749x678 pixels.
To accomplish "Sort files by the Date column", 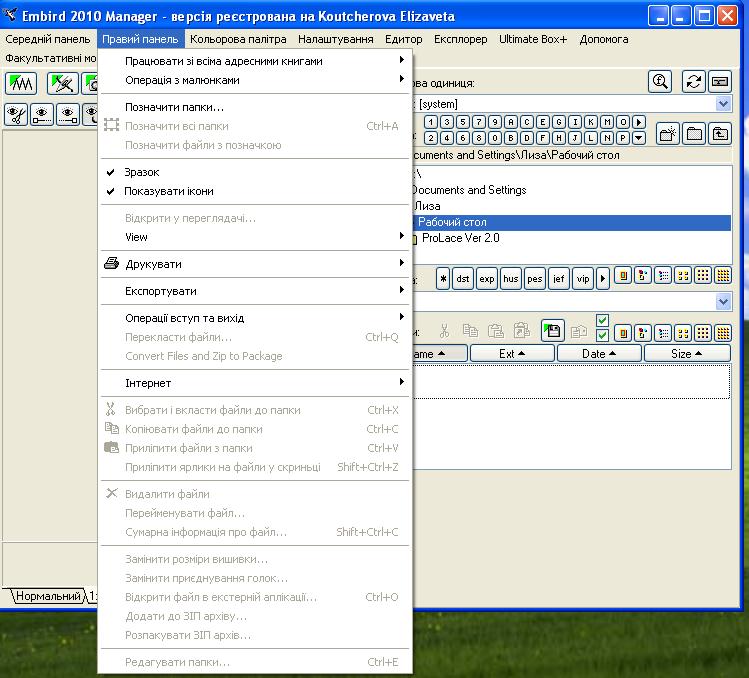I will pos(598,353).
